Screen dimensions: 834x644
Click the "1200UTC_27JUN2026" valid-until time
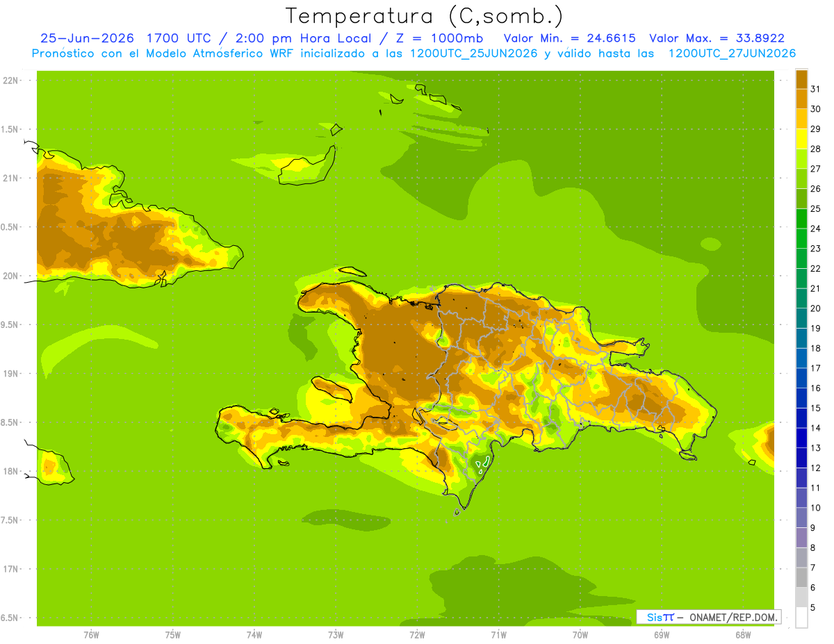pyautogui.click(x=732, y=53)
